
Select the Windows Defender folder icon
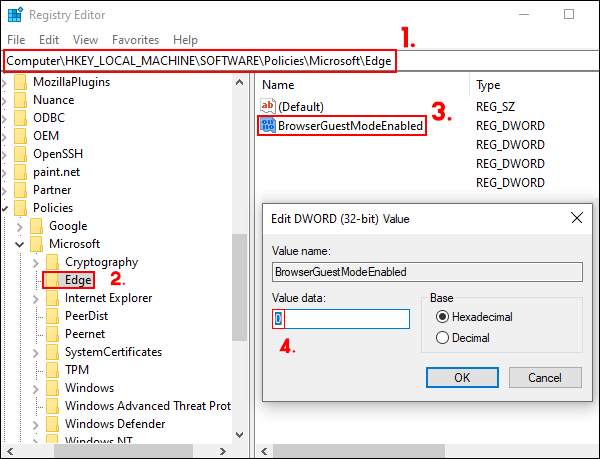coord(52,424)
